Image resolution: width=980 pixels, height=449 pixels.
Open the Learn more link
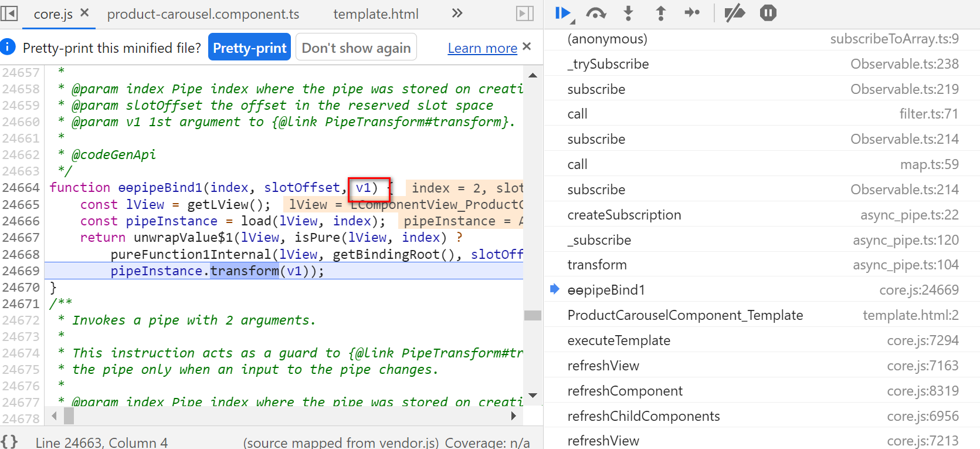tap(483, 48)
